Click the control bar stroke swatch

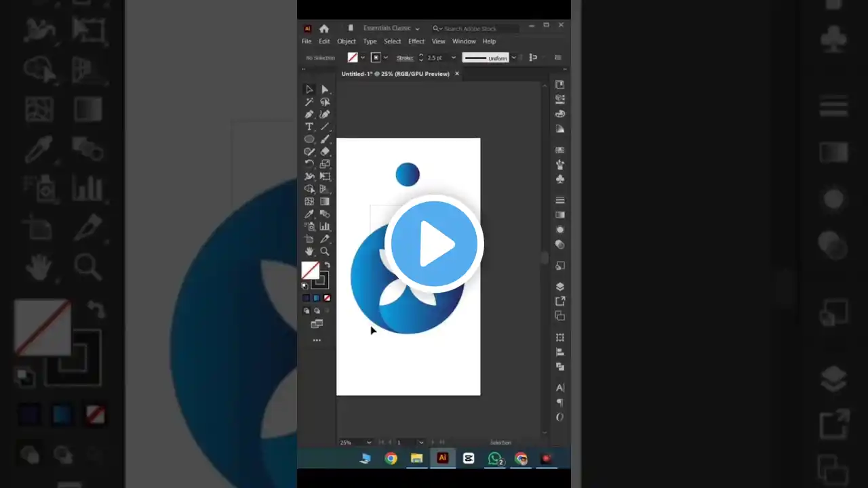[x=376, y=58]
